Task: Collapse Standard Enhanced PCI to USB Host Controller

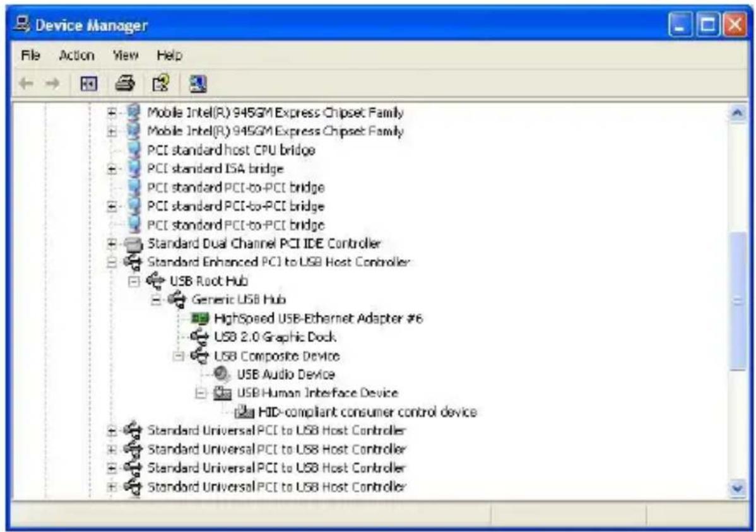Action: pyautogui.click(x=112, y=263)
